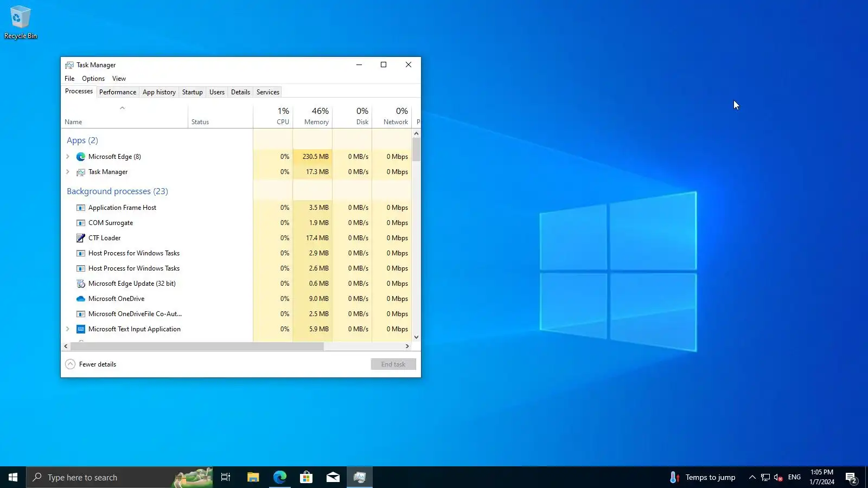The height and width of the screenshot is (488, 868).
Task: Click the scroll left arrow in Task Manager
Action: (66, 346)
